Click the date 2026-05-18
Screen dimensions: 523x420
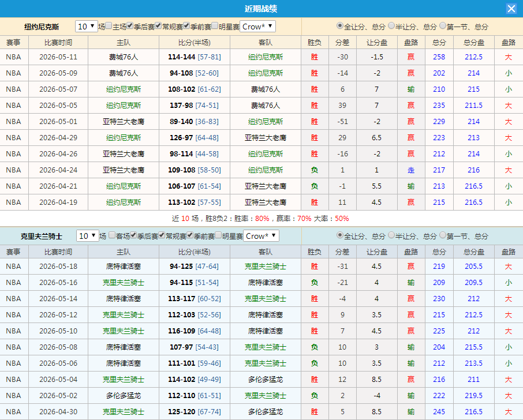(x=58, y=267)
